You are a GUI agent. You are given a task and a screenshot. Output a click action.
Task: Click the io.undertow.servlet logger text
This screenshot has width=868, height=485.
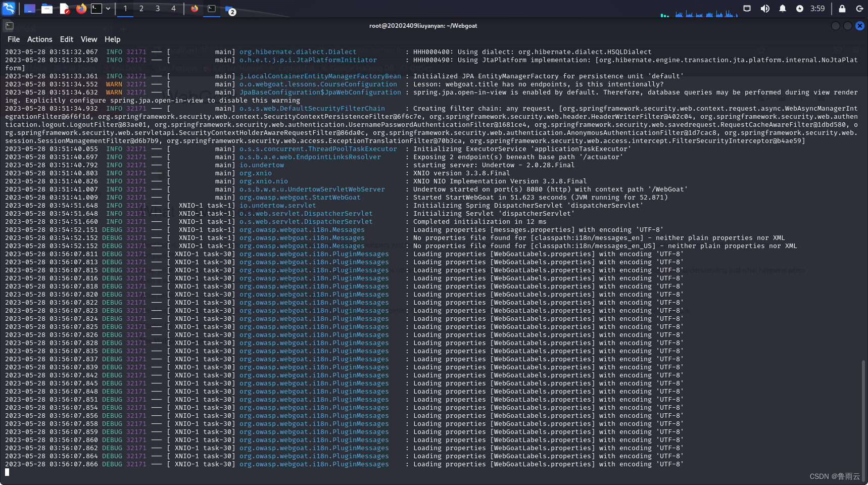tap(277, 206)
